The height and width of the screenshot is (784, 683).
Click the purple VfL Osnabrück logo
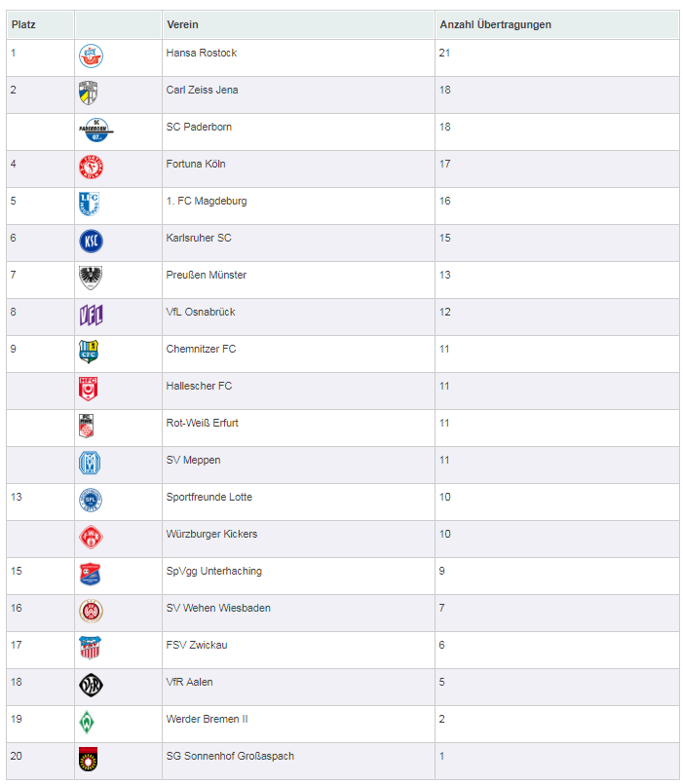91,315
